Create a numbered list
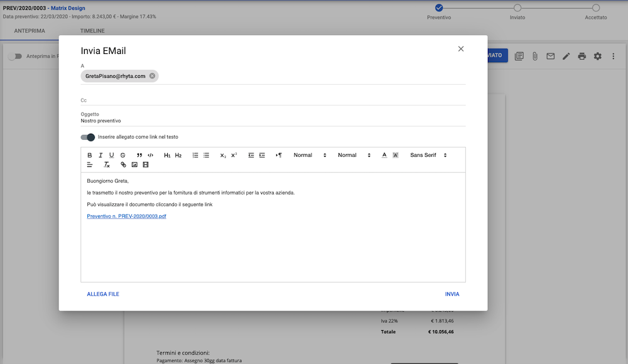628x364 pixels. pyautogui.click(x=195, y=156)
